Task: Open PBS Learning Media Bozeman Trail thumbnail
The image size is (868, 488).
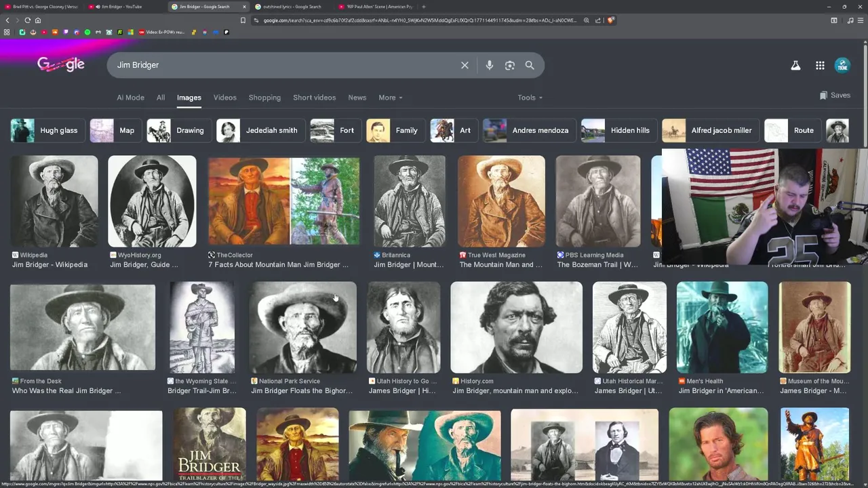Action: 598,201
